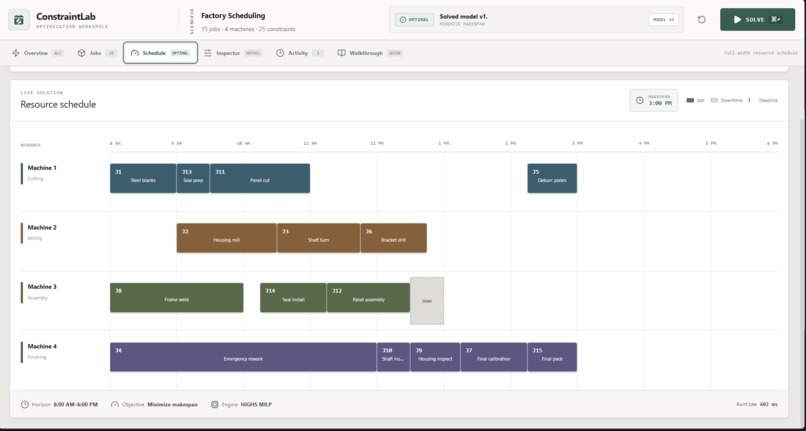Screen dimensions: 806x431
Task: Click the Solved model v1. status text
Action: (x=464, y=16)
